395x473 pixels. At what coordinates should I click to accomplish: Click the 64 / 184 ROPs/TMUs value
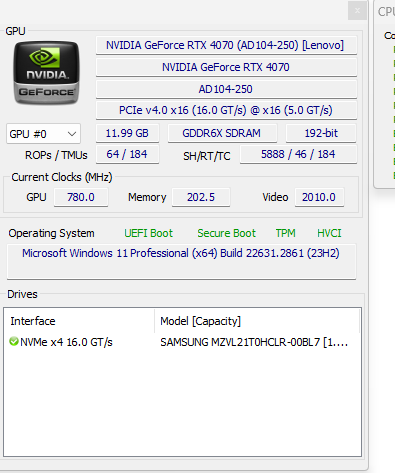pyautogui.click(x=127, y=154)
